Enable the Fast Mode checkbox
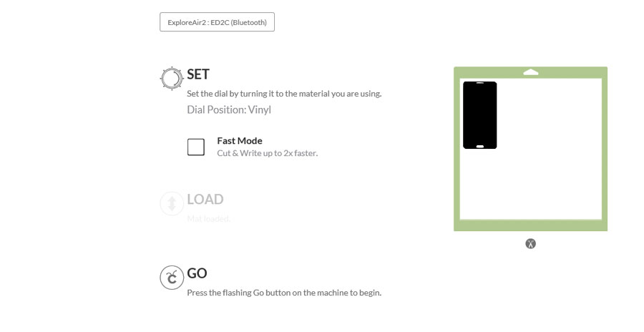Image resolution: width=644 pixels, height=332 pixels. click(x=196, y=147)
